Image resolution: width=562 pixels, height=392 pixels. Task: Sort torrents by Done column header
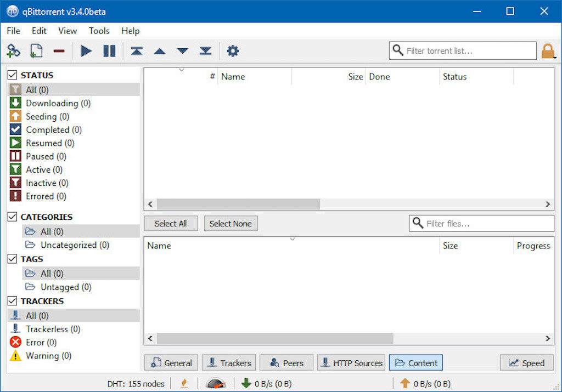[x=402, y=77]
